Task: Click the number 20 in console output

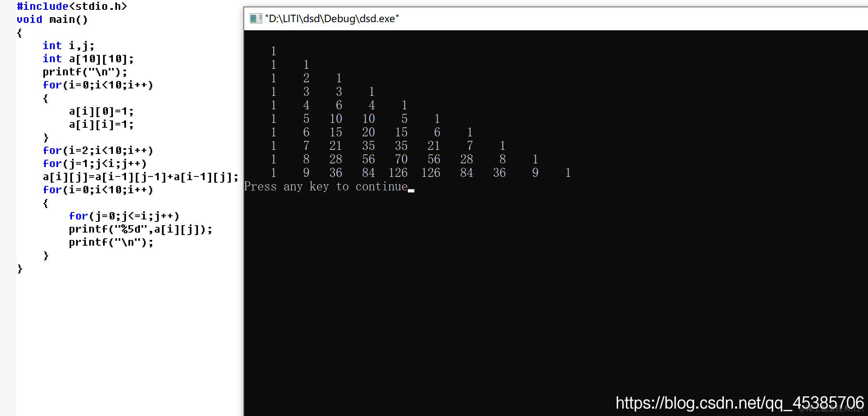Action: point(369,132)
